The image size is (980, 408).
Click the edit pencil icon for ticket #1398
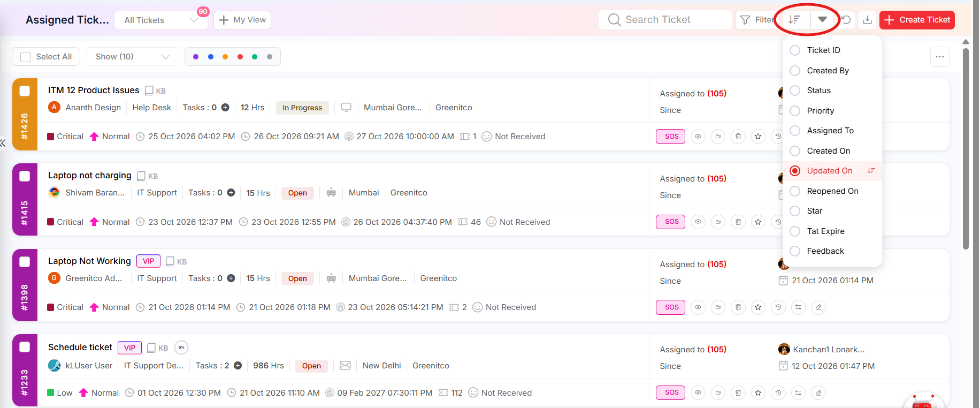[x=818, y=307]
